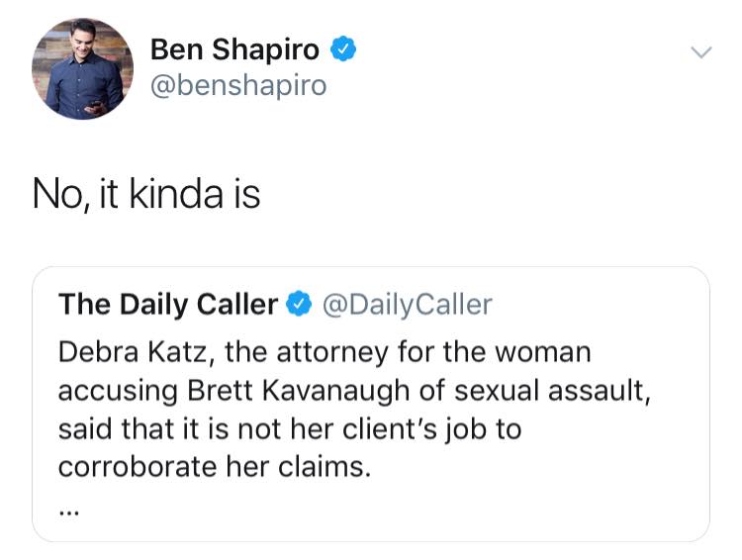Open Ben Shapiro's profile picture
Image resolution: width=742 pixels, height=560 pixels.
82,69
